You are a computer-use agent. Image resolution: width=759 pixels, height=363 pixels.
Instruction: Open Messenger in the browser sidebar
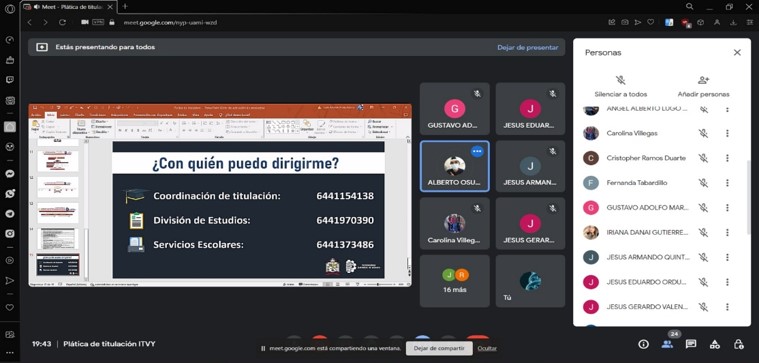tap(10, 174)
